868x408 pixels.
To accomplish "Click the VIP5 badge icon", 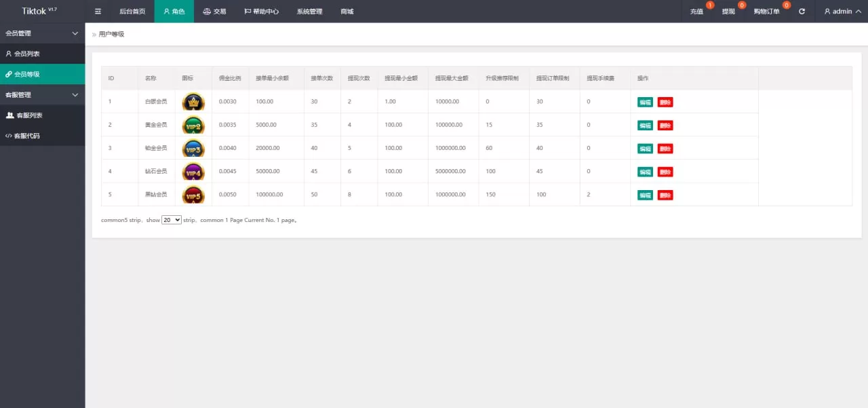I will pyautogui.click(x=193, y=195).
